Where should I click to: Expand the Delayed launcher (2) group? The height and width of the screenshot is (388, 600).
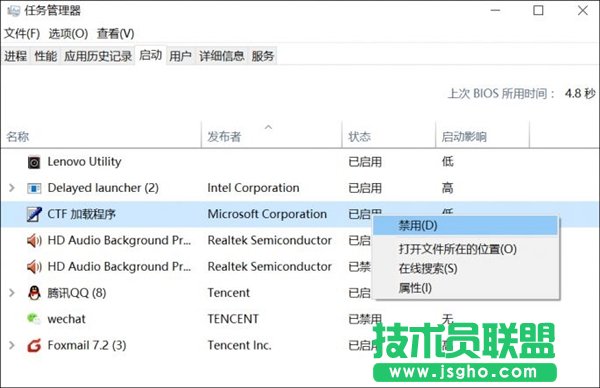pos(12,188)
